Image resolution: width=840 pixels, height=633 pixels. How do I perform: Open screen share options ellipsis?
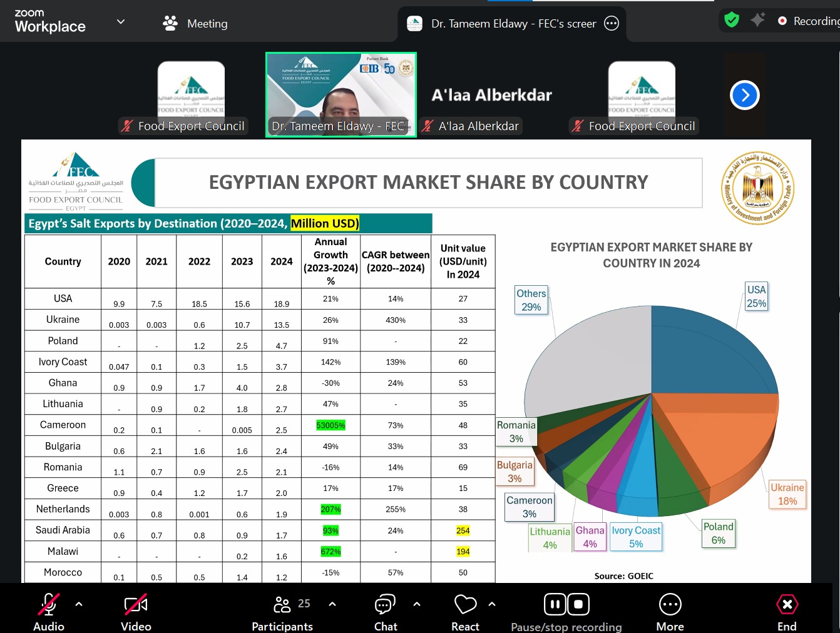point(612,24)
